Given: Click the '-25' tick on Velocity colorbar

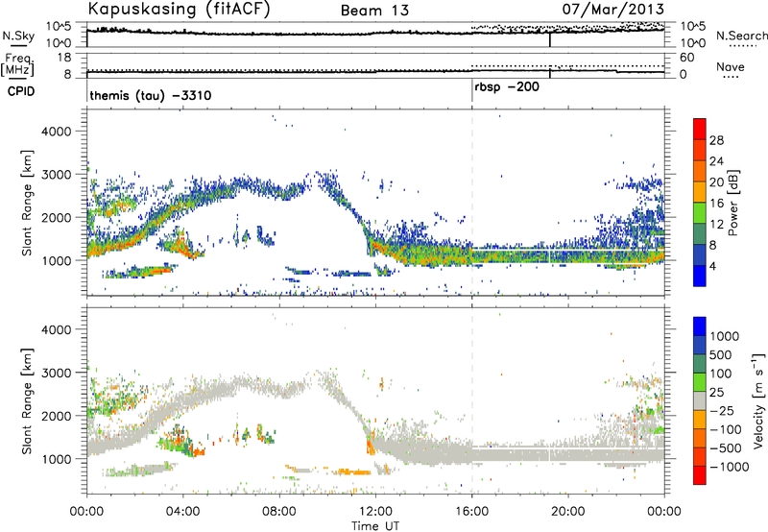Looking at the screenshot, I should point(721,410).
